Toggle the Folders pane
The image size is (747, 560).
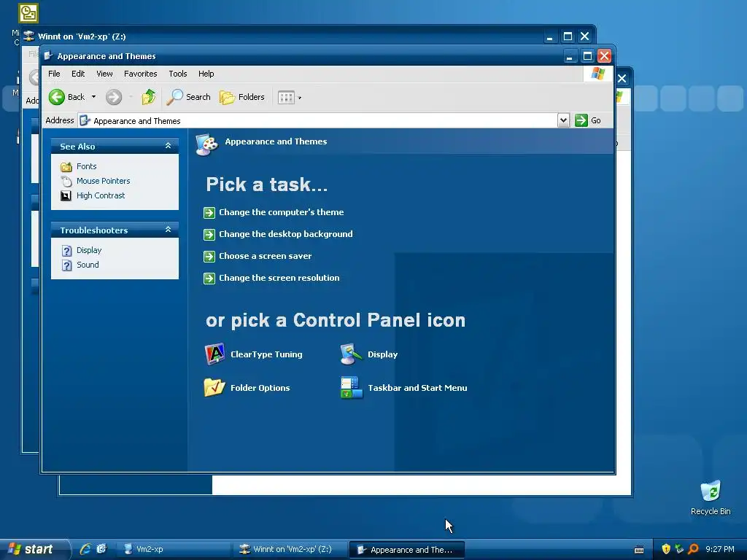pos(242,97)
